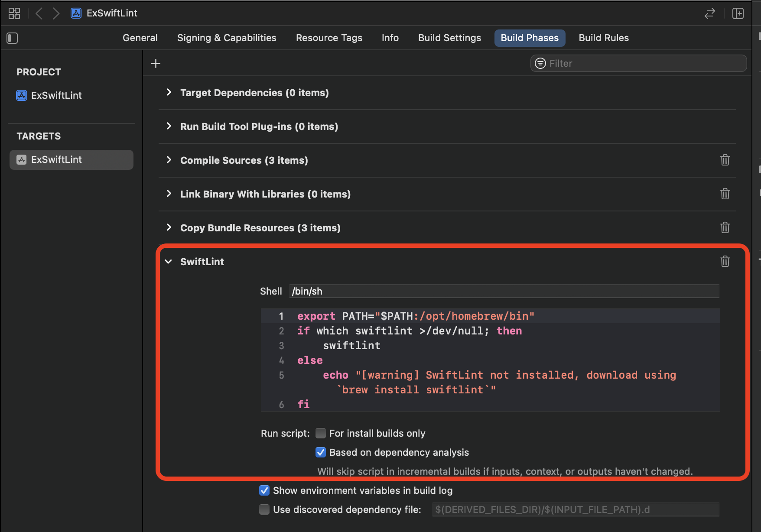Open the Resource Tags tab

point(329,38)
